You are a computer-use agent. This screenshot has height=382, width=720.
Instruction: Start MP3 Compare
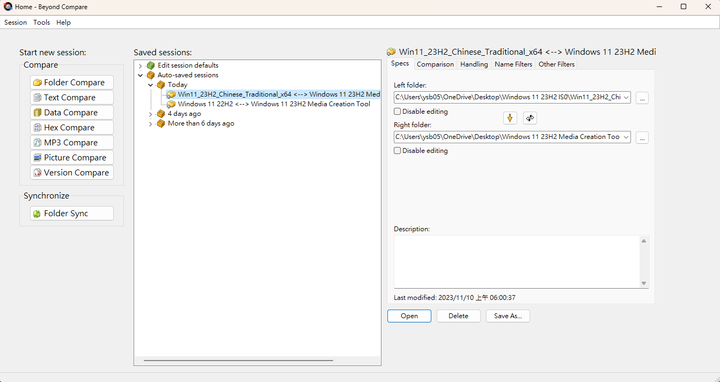72,142
